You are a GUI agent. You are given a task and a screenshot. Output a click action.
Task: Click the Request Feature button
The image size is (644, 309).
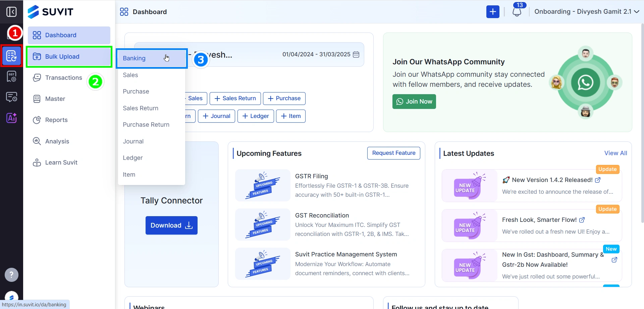(x=394, y=153)
